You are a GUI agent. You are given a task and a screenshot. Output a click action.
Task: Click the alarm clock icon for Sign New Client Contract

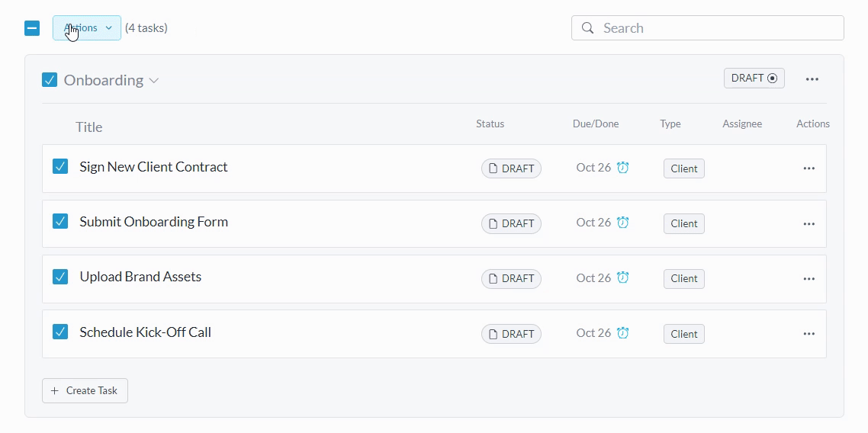622,168
